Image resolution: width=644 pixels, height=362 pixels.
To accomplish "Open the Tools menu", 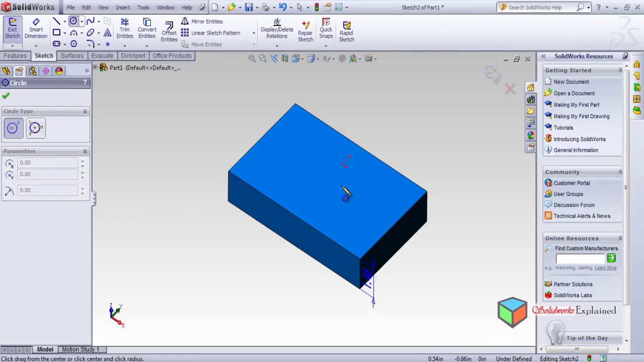I will [143, 8].
